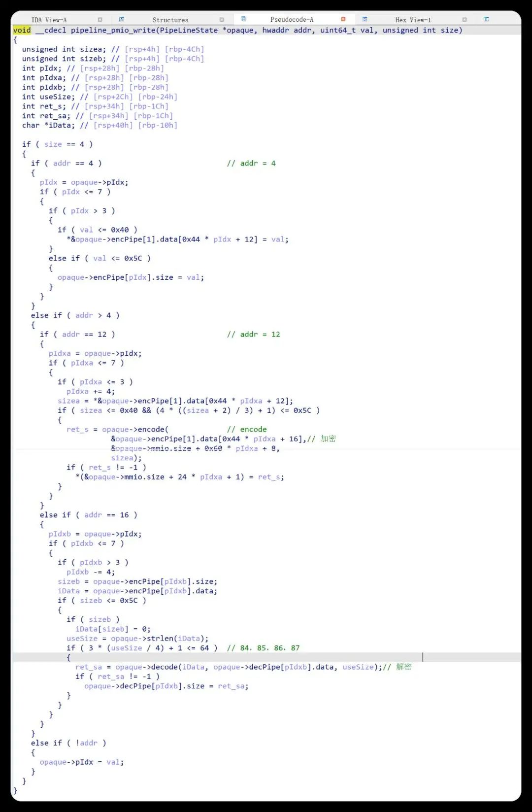The image size is (532, 812).
Task: Click the 'int ret_s;' declaration
Action: pyautogui.click(x=44, y=106)
